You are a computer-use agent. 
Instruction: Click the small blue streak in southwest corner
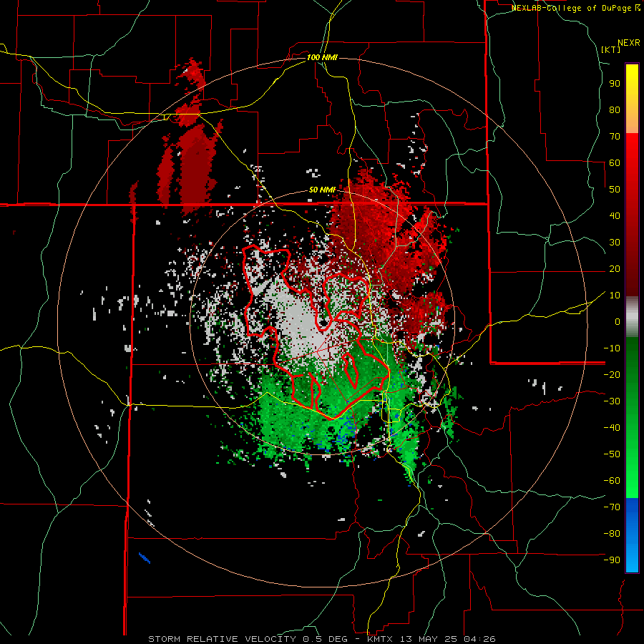(145, 557)
